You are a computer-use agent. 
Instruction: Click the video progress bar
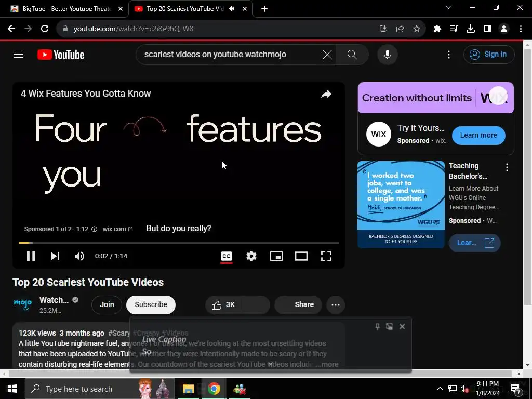[179, 243]
